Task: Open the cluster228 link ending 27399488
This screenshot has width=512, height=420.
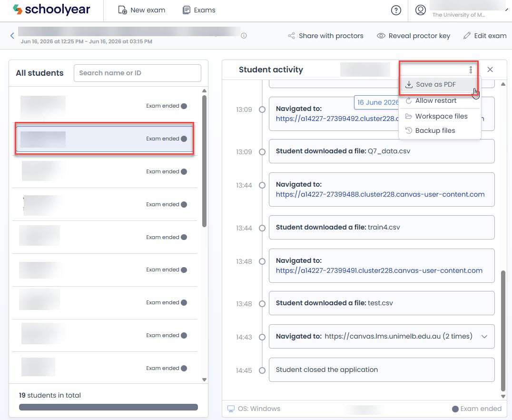Action: coord(380,194)
